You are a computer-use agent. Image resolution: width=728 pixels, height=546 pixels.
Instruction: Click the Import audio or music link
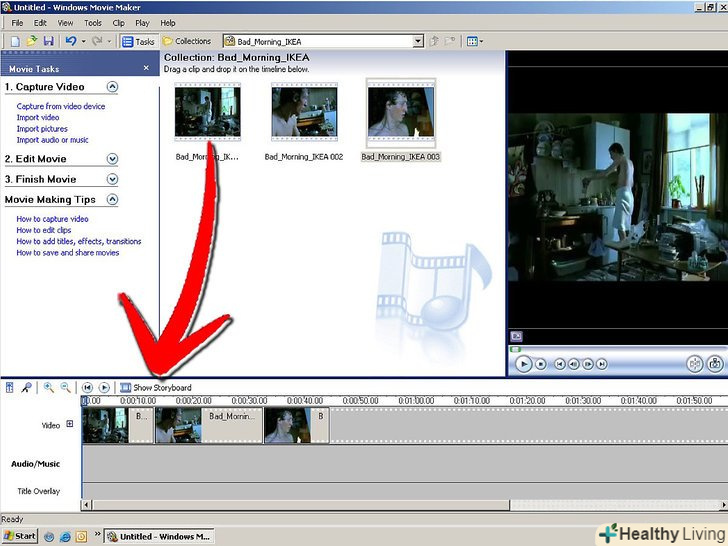pyautogui.click(x=52, y=140)
